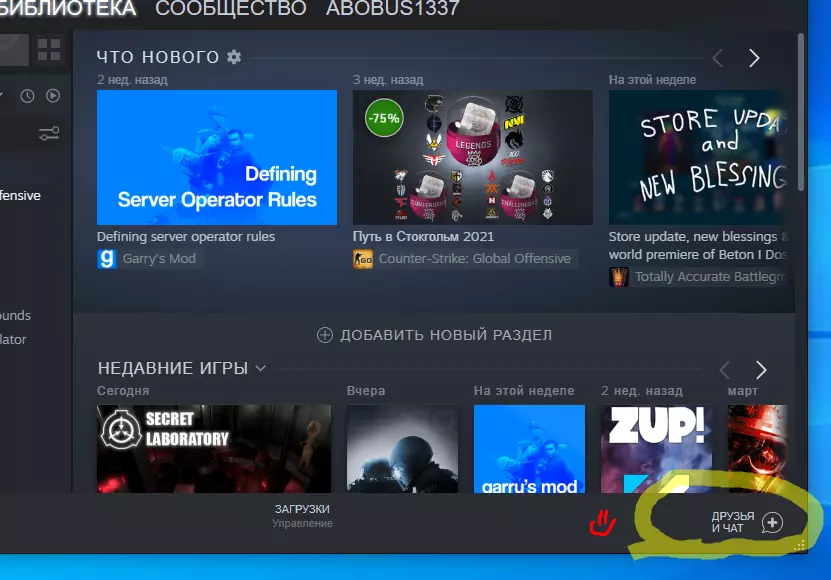This screenshot has width=831, height=580.
Task: Open Counter-Strike: Global Offensive link
Action: pyautogui.click(x=475, y=259)
